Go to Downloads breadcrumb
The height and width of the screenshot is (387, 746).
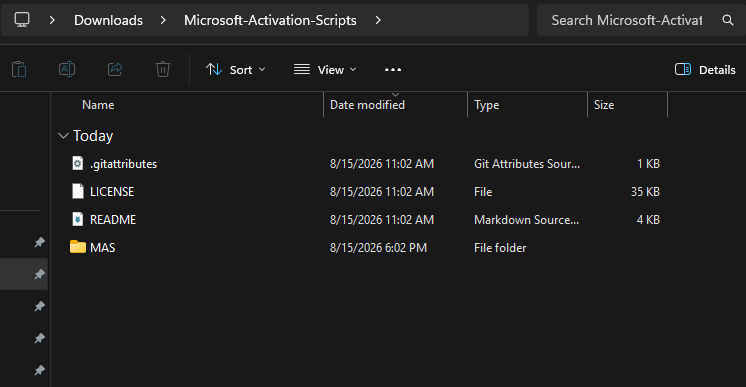pyautogui.click(x=108, y=20)
